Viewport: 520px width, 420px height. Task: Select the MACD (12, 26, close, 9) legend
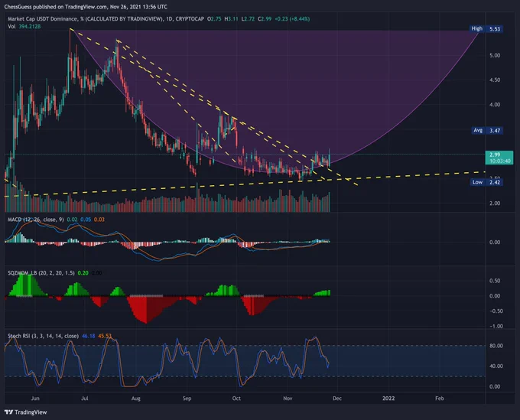(x=36, y=220)
